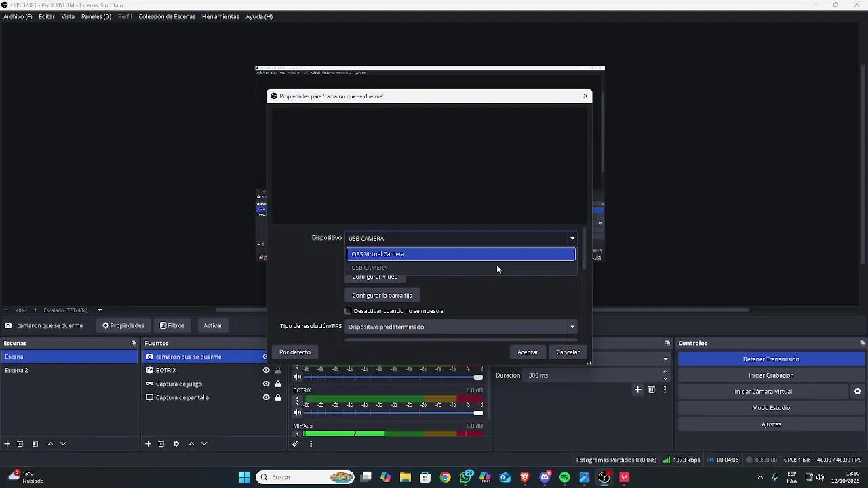This screenshot has height=488, width=868.
Task: Move the scene down with the Escenas down arrow
Action: point(63,444)
